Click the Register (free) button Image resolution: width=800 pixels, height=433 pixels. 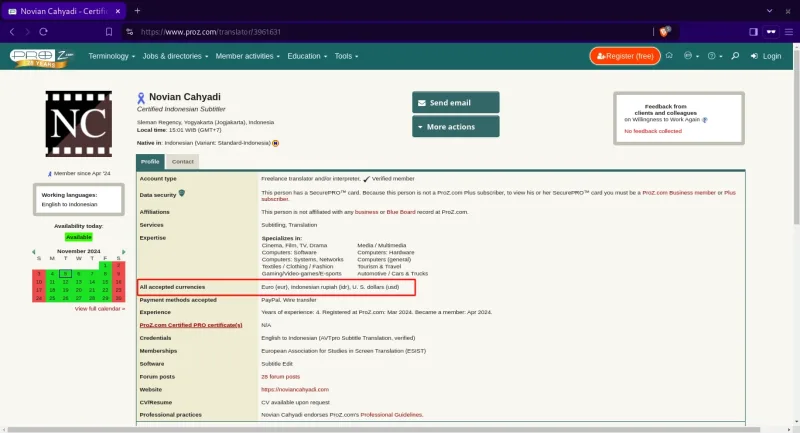pyautogui.click(x=625, y=56)
